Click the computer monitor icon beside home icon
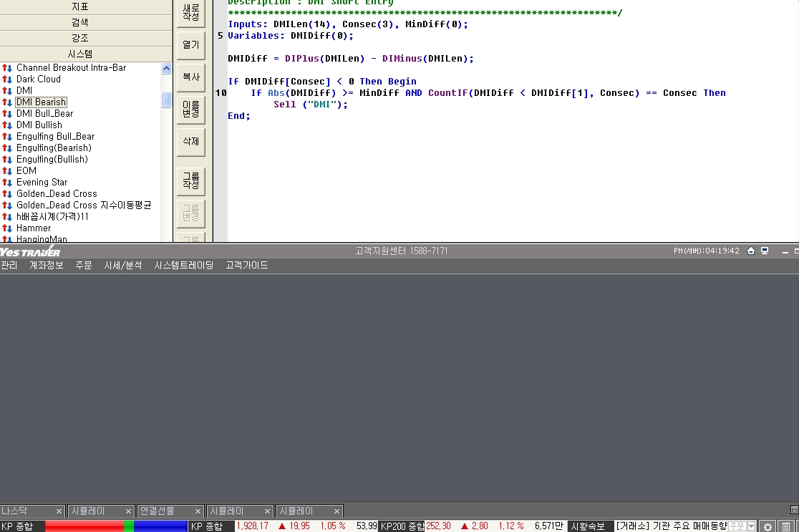Screen dimensions: 799x532 tap(765, 251)
